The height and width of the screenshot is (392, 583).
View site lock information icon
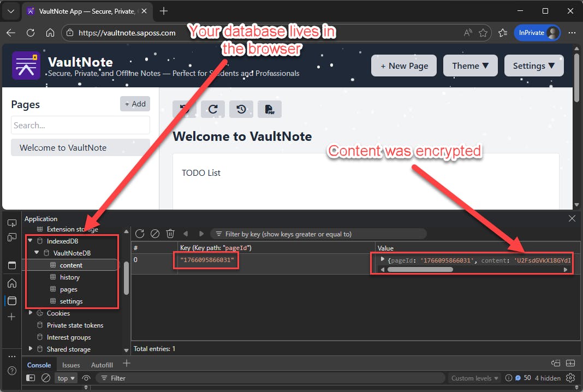tap(70, 33)
